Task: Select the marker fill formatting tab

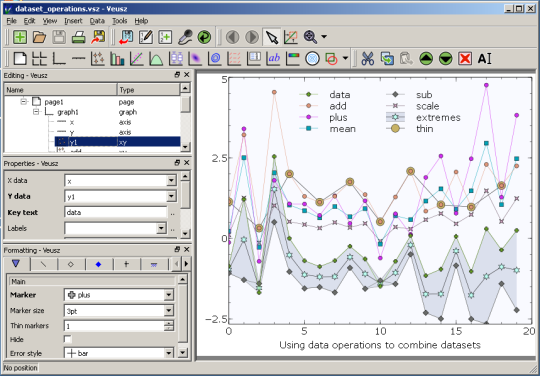Action: 98,264
